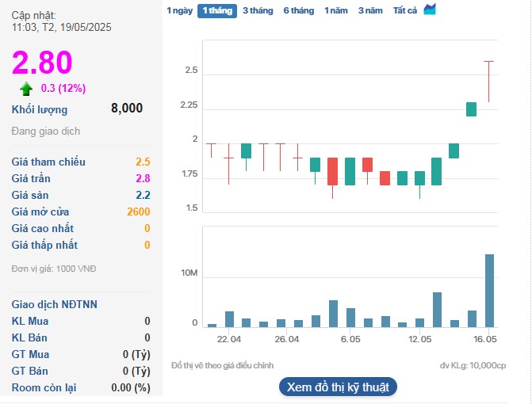Screen dimensions: 532x404
Task: Switch to the 1 ngày time range
Action: tap(178, 10)
